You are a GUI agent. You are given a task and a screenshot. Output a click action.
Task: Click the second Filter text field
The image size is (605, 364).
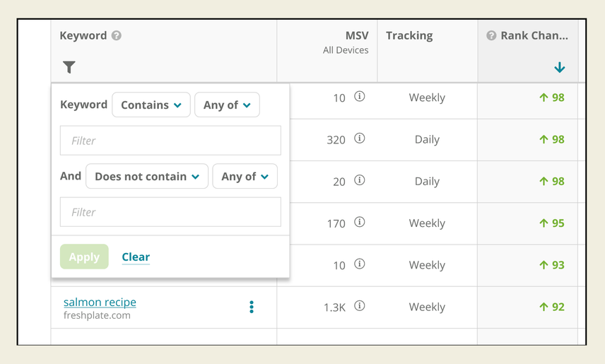[170, 212]
